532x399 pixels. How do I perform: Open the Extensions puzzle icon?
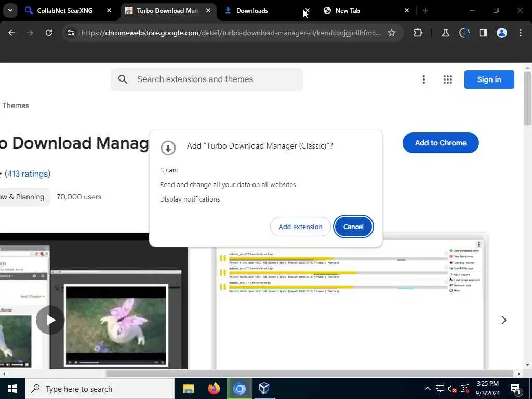point(418,33)
